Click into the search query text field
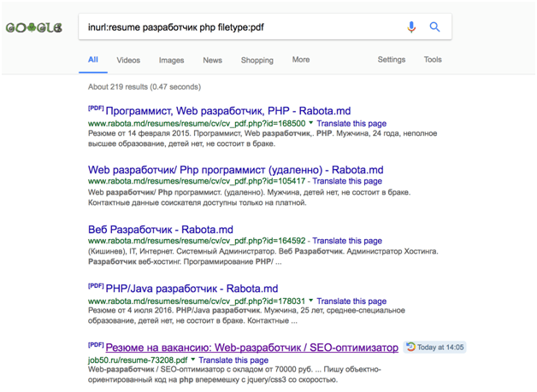The width and height of the screenshot is (537, 392). pos(239,26)
